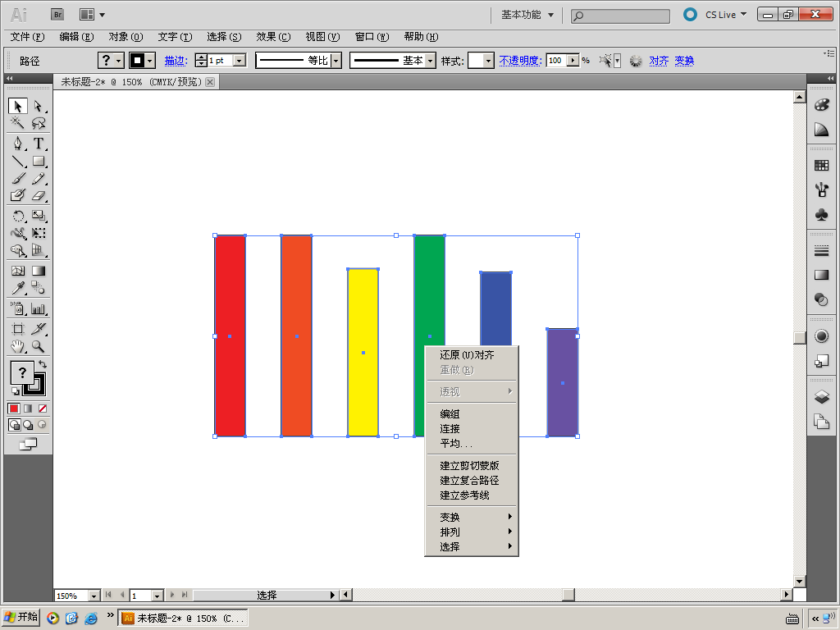
Task: Switch to Draw Behind mode
Action: pos(28,425)
